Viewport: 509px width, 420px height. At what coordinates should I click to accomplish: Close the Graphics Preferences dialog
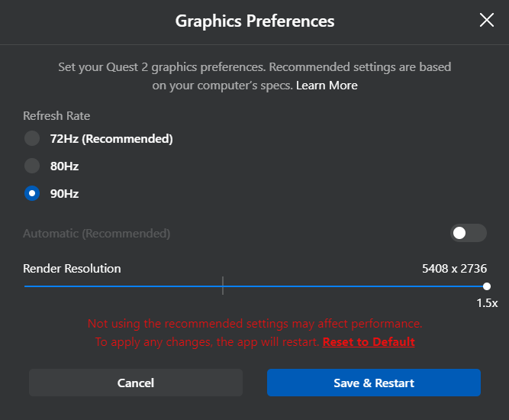coord(486,21)
